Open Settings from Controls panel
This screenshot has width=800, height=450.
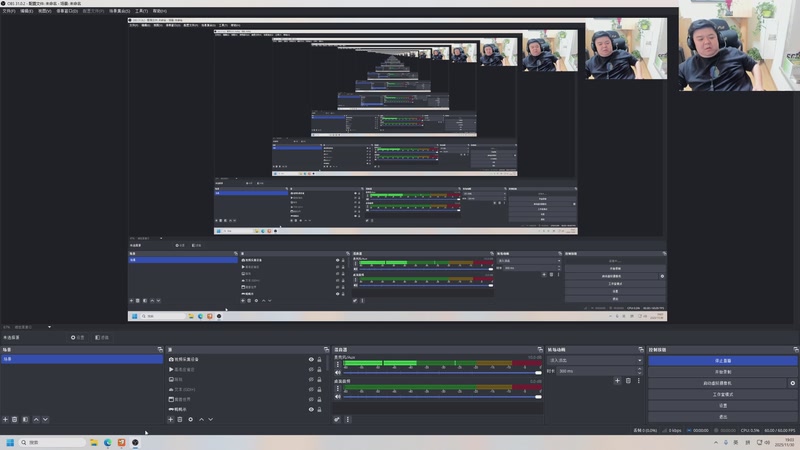click(722, 406)
